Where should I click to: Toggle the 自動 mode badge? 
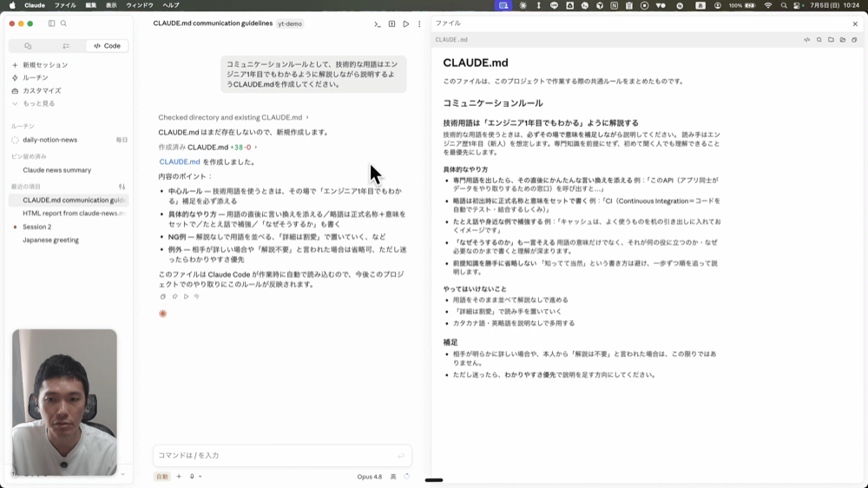[x=162, y=477]
